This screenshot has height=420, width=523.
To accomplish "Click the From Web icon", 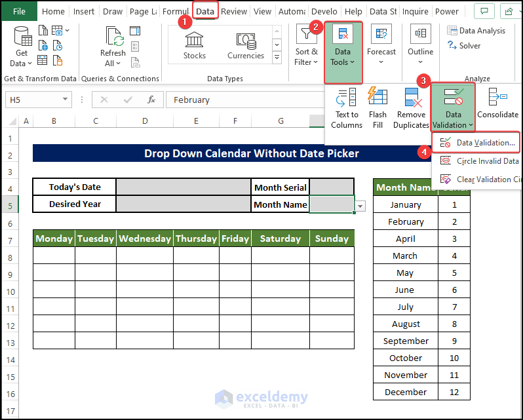I will click(x=43, y=46).
